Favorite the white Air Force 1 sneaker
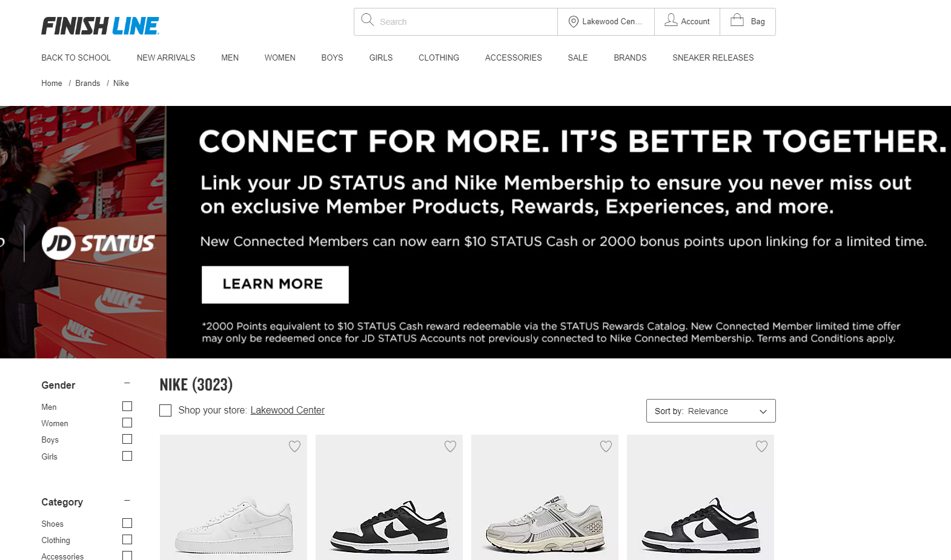Image resolution: width=951 pixels, height=560 pixels. 294,446
